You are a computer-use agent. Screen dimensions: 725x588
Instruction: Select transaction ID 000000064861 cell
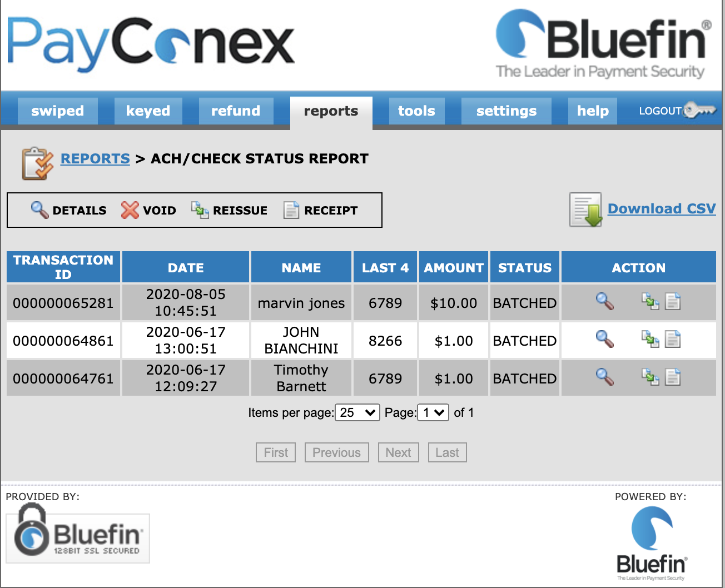tap(63, 341)
